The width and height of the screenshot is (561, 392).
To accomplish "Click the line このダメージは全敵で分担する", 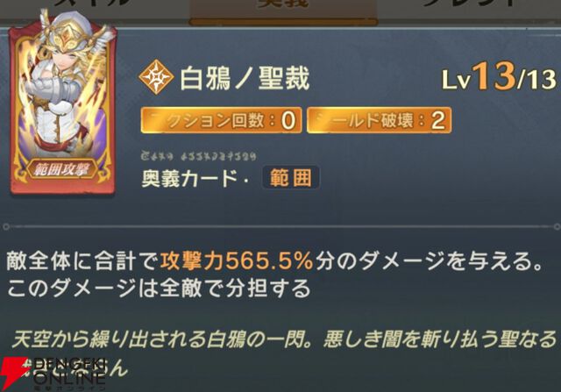I will [159, 289].
